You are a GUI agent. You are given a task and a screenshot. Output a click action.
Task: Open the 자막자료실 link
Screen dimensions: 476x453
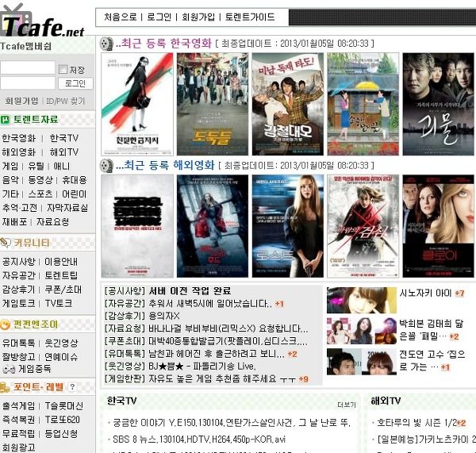(x=67, y=208)
